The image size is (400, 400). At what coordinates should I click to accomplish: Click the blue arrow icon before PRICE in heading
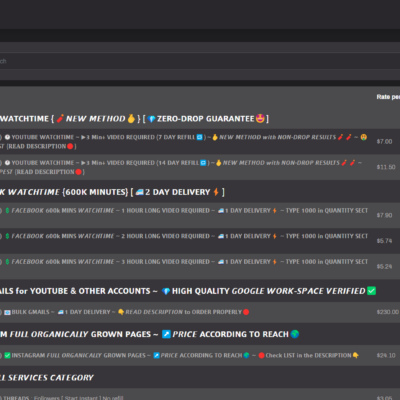(166, 334)
